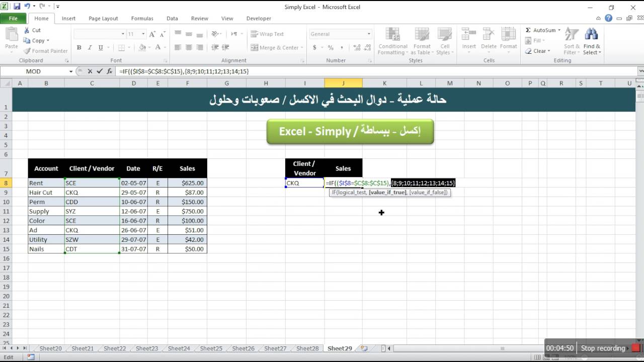The image size is (644, 362).
Task: Cancel formula entry with X button
Action: pos(90,71)
